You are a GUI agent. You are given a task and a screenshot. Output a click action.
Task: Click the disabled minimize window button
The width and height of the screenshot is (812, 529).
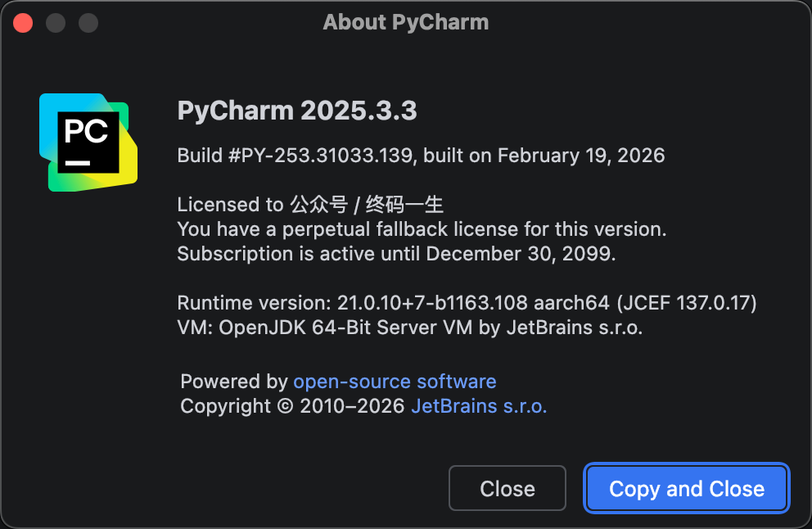pyautogui.click(x=56, y=22)
